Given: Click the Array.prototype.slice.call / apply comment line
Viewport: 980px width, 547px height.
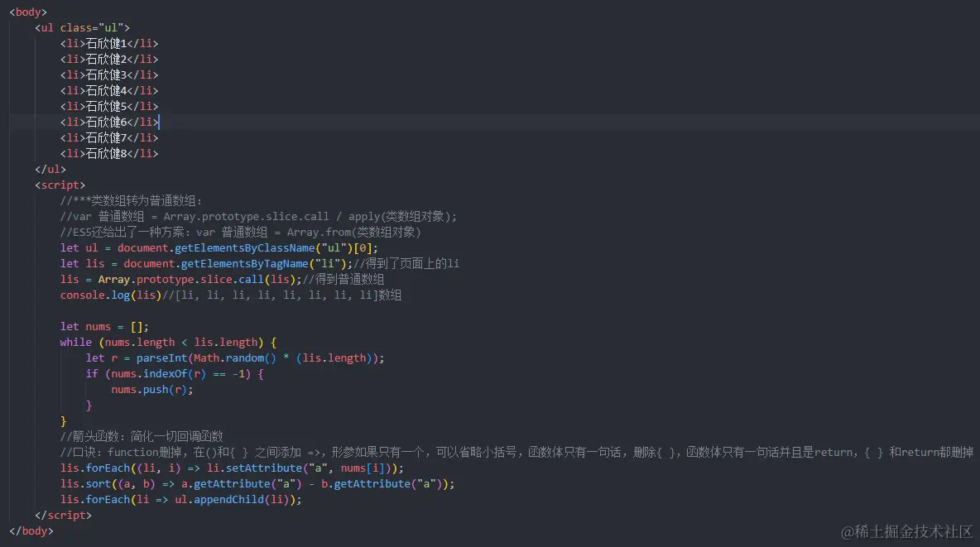Looking at the screenshot, I should coord(258,216).
